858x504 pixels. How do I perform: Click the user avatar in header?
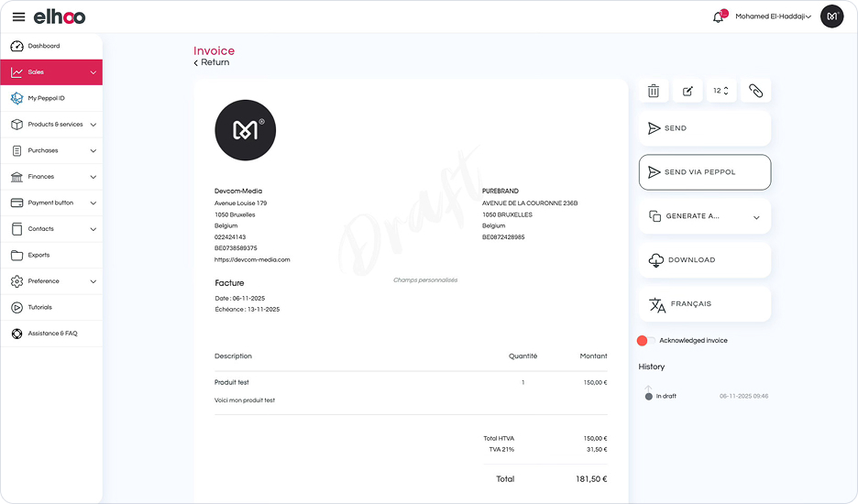point(831,16)
